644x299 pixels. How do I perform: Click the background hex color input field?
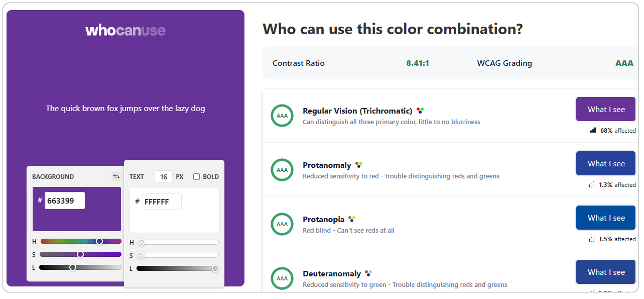(x=64, y=201)
